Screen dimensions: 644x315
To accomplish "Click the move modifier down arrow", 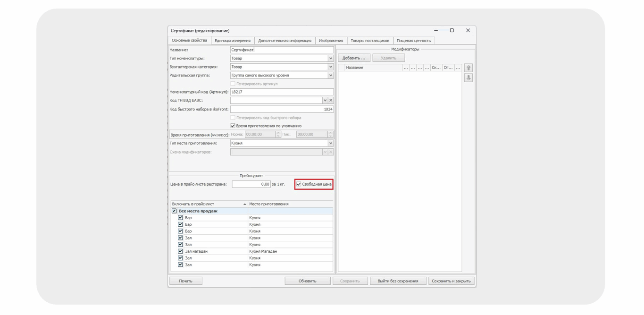I will click(x=468, y=78).
